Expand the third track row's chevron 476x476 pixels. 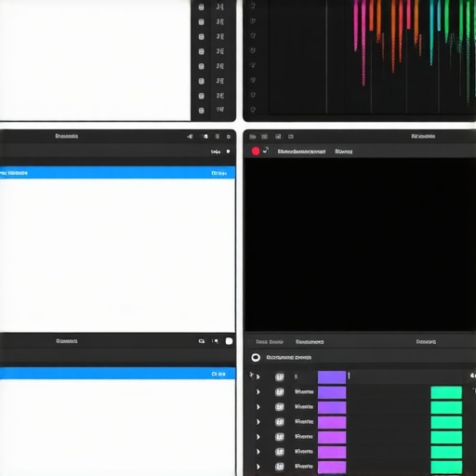258,406
